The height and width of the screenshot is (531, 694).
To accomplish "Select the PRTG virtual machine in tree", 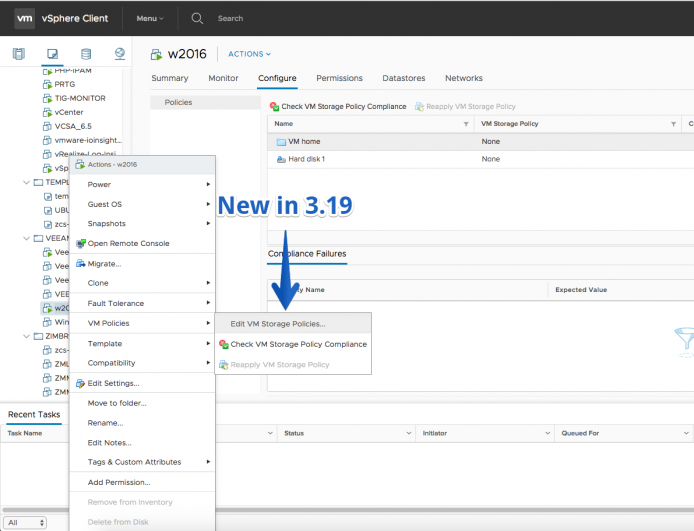I will pos(65,84).
